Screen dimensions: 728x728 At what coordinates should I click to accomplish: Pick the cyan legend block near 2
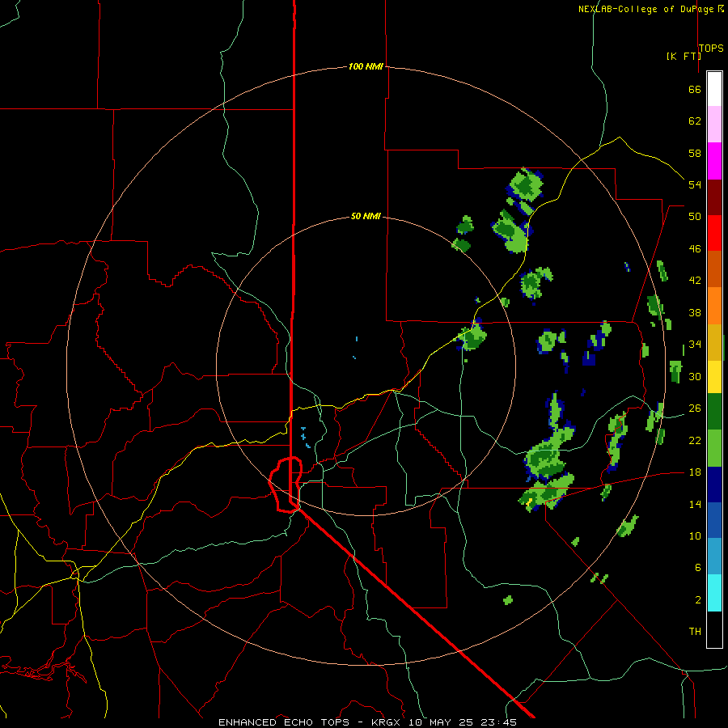coord(714,593)
